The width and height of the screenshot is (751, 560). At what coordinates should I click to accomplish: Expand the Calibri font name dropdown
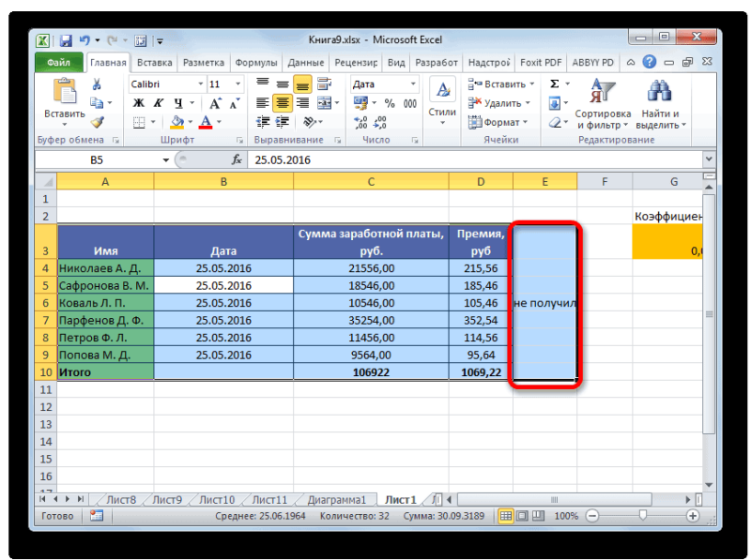(x=201, y=84)
